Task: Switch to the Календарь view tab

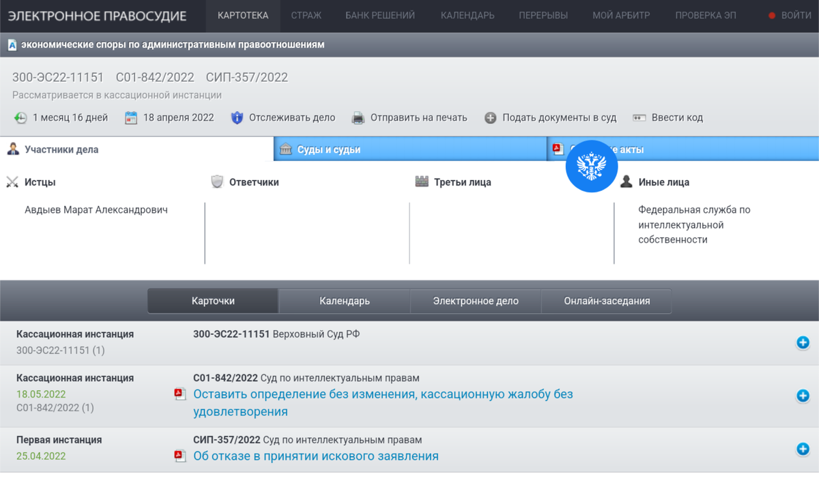Action: (345, 301)
